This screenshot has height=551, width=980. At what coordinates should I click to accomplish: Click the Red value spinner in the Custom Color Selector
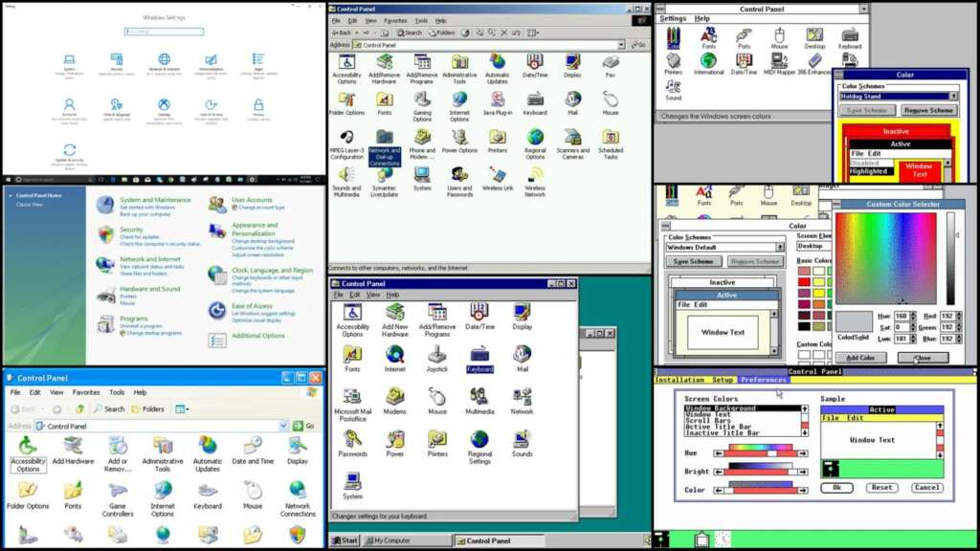958,316
